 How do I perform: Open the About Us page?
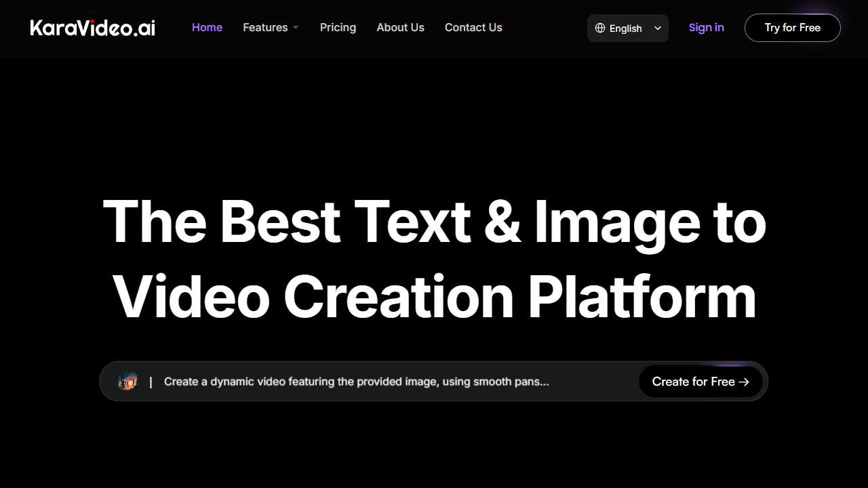coord(400,27)
